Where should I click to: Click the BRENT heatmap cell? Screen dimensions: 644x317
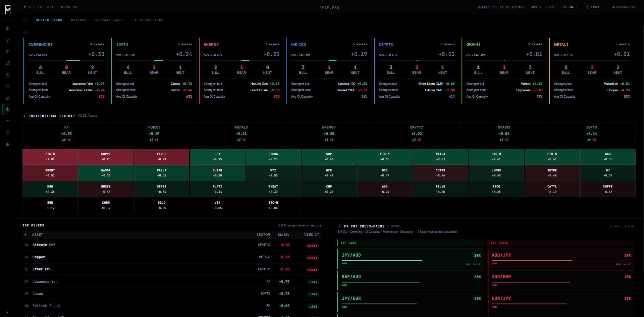50,173
